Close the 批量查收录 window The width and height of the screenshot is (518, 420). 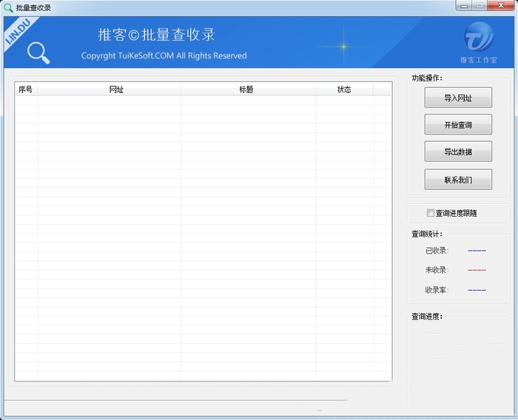(500, 6)
